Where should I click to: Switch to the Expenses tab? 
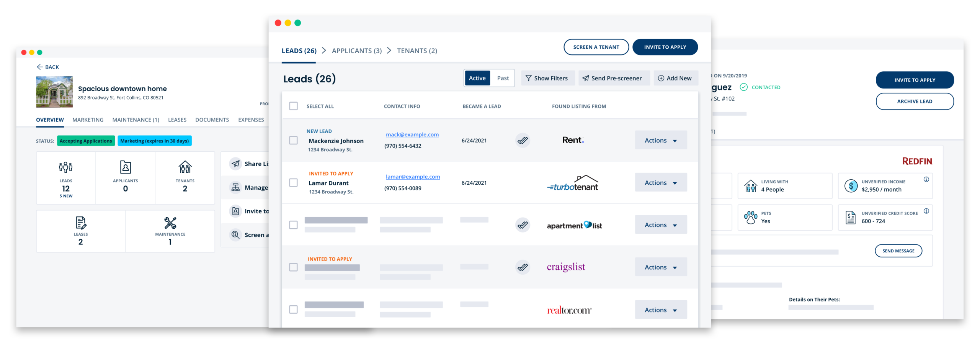[x=251, y=120]
